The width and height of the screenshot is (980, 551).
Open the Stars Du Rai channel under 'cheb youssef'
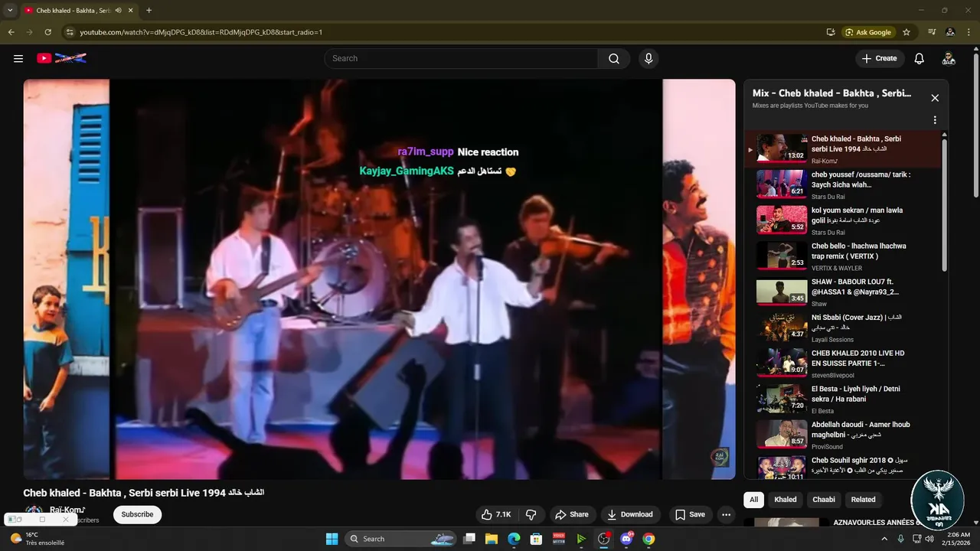pyautogui.click(x=828, y=197)
